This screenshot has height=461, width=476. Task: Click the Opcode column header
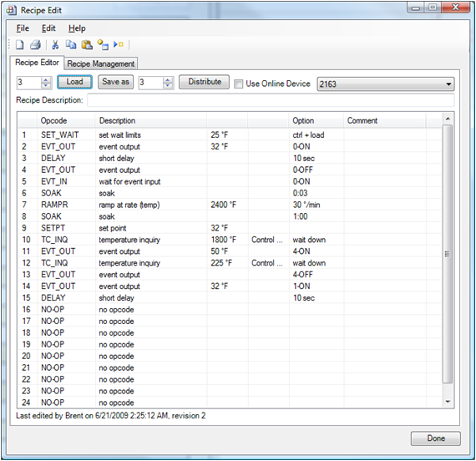pos(66,120)
